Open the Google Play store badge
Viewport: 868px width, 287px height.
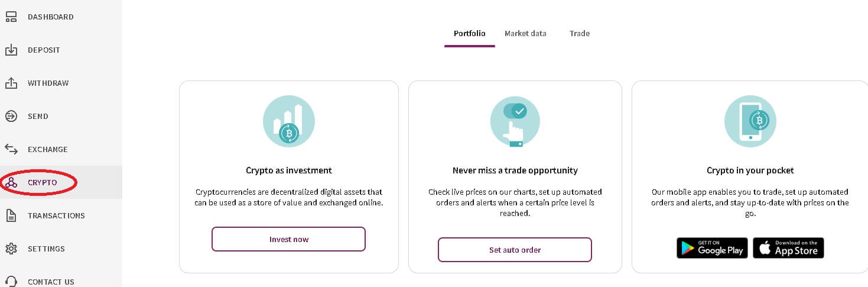712,248
